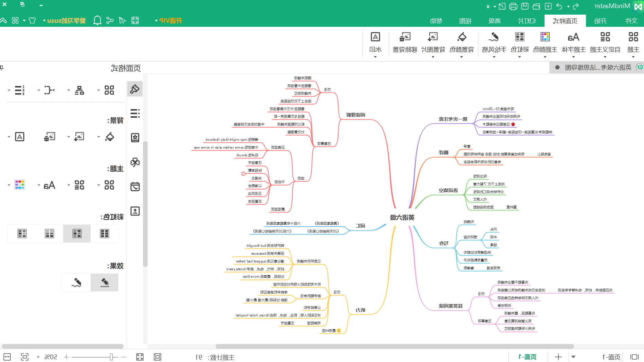Expand the layout grid dropdown in panel
Screen dimensions: 644x362
pyautogui.click(x=98, y=90)
